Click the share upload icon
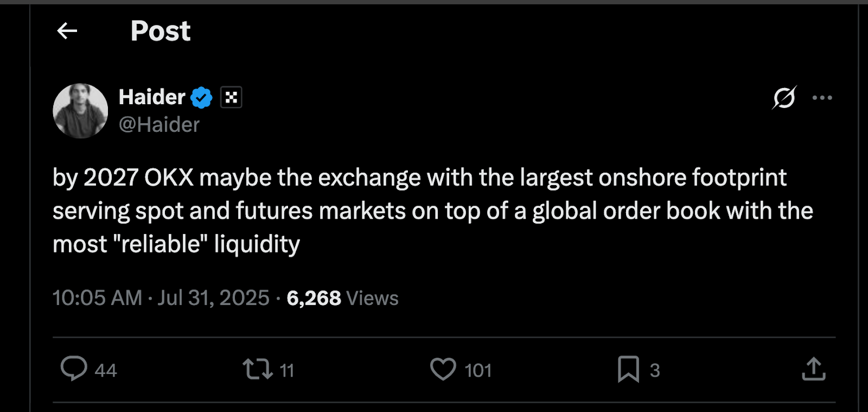Viewport: 868px width, 412px height. tap(813, 369)
